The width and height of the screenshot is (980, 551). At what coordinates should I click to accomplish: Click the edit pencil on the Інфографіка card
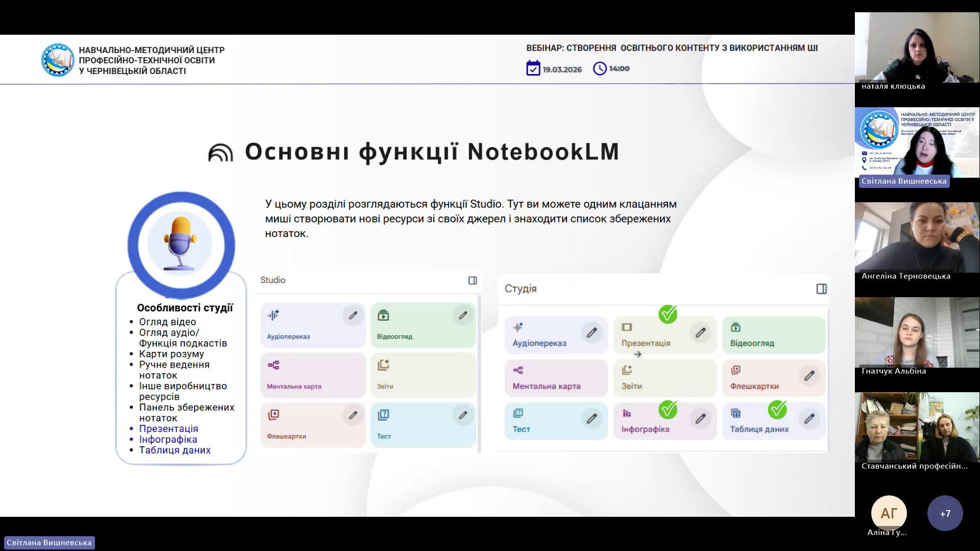[700, 419]
